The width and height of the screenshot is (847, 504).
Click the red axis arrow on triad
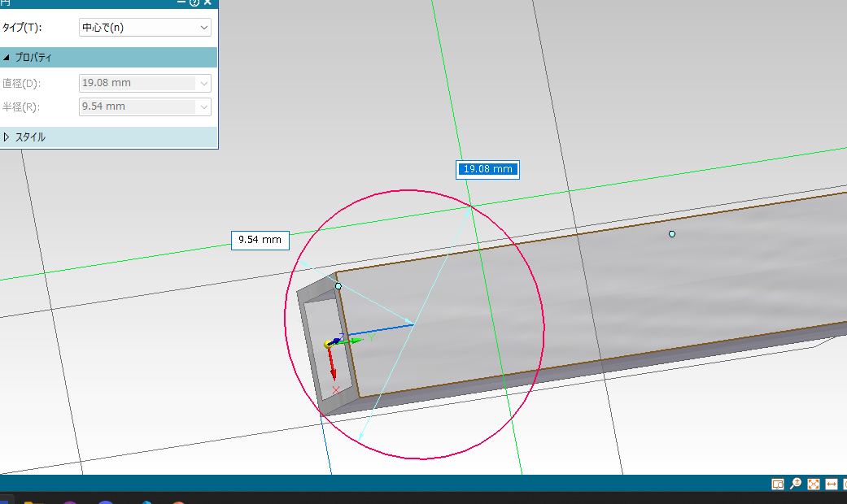[x=333, y=368]
